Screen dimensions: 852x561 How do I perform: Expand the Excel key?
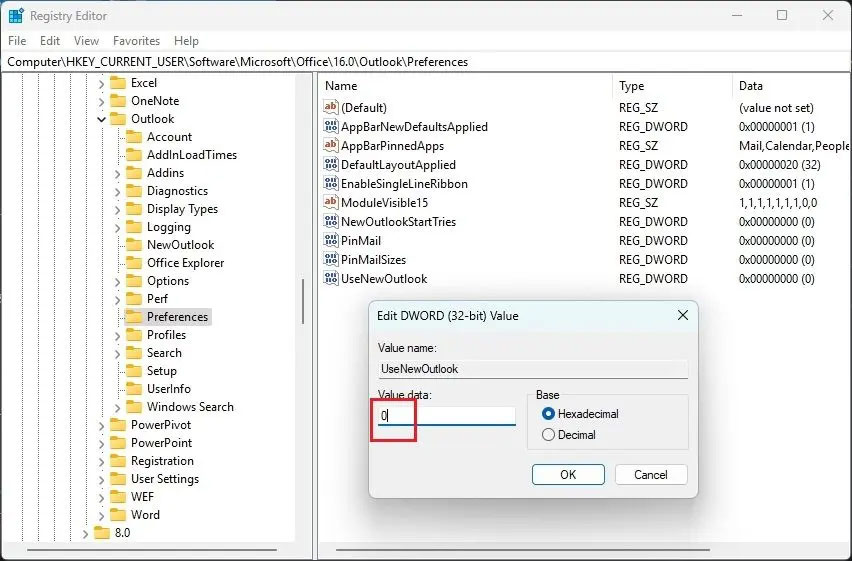[x=101, y=84]
